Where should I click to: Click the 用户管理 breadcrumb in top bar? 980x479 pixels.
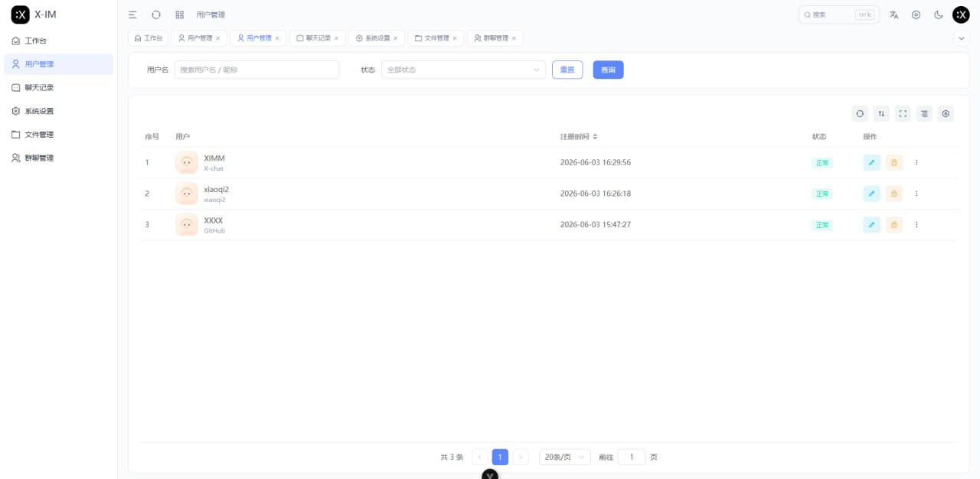(211, 15)
